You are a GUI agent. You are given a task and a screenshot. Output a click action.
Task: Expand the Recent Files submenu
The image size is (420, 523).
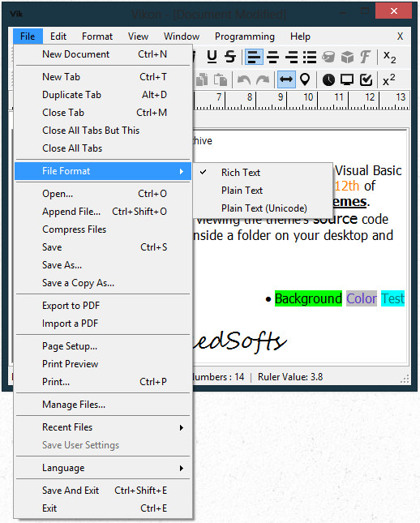(103, 427)
